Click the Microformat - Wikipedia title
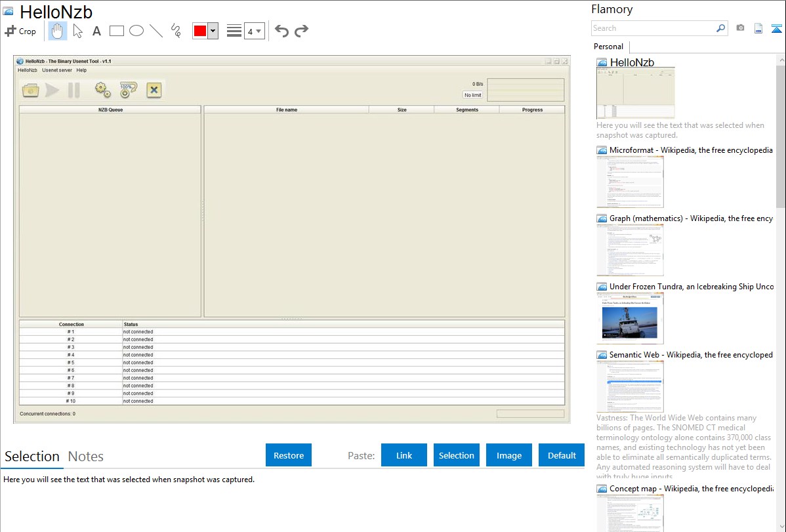The height and width of the screenshot is (532, 786). tap(691, 150)
